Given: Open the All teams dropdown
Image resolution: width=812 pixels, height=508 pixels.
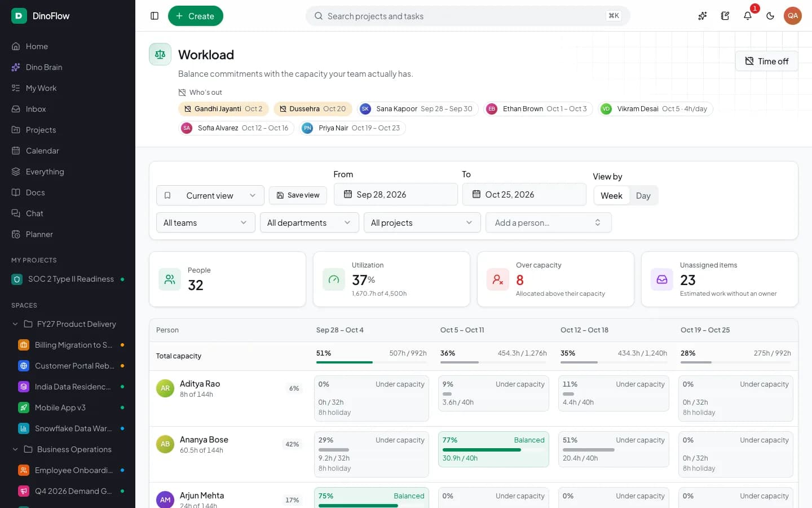Looking at the screenshot, I should tap(206, 222).
